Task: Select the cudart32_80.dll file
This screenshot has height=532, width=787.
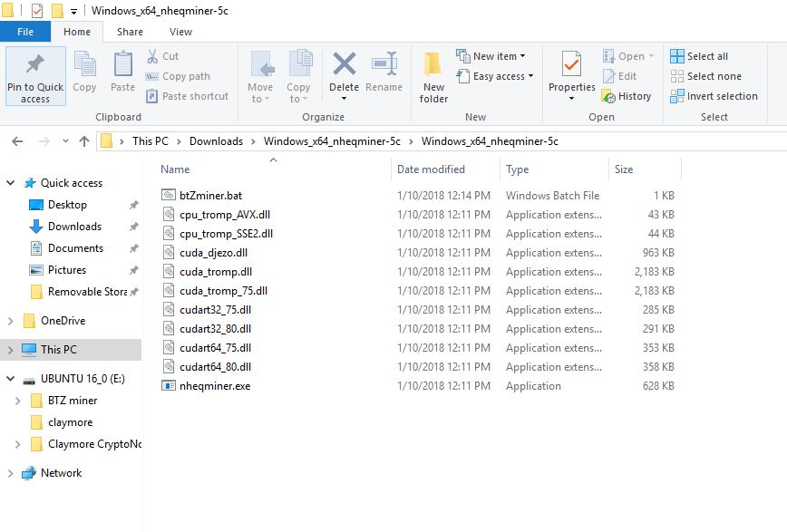Action: tap(215, 329)
